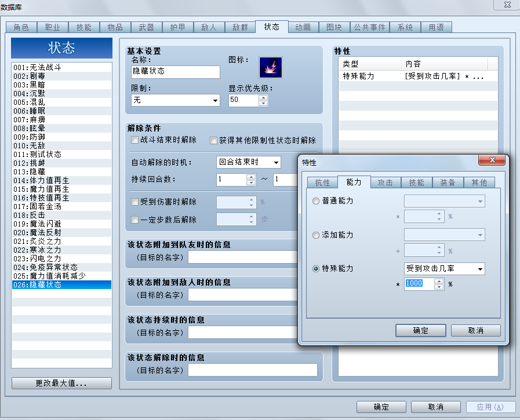This screenshot has height=420, width=520.
Task: Enable 战斗结束时解除 checkbox
Action: coord(134,140)
